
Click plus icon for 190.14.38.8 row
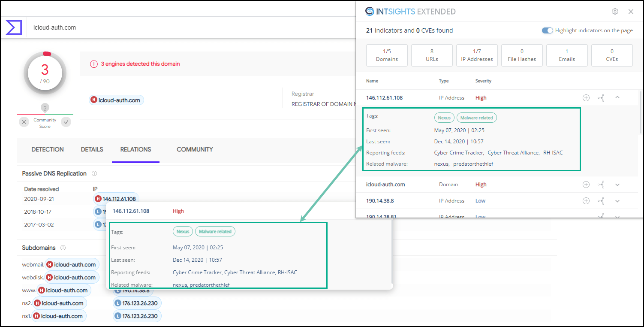coord(586,201)
